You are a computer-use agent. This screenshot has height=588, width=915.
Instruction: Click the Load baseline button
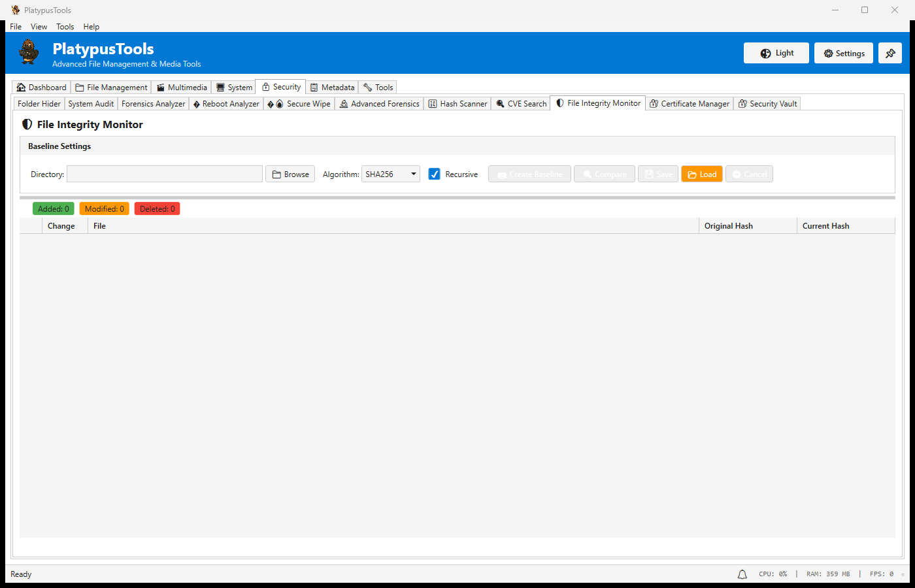coord(701,174)
